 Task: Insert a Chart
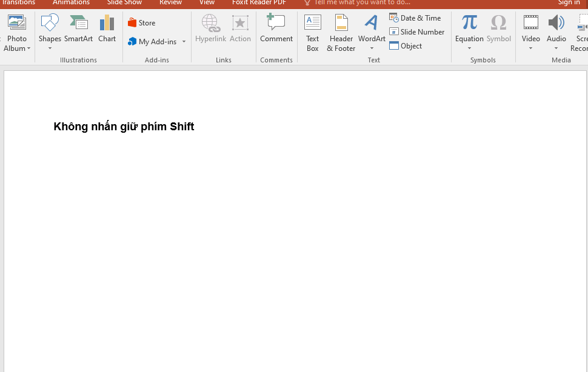point(107,29)
